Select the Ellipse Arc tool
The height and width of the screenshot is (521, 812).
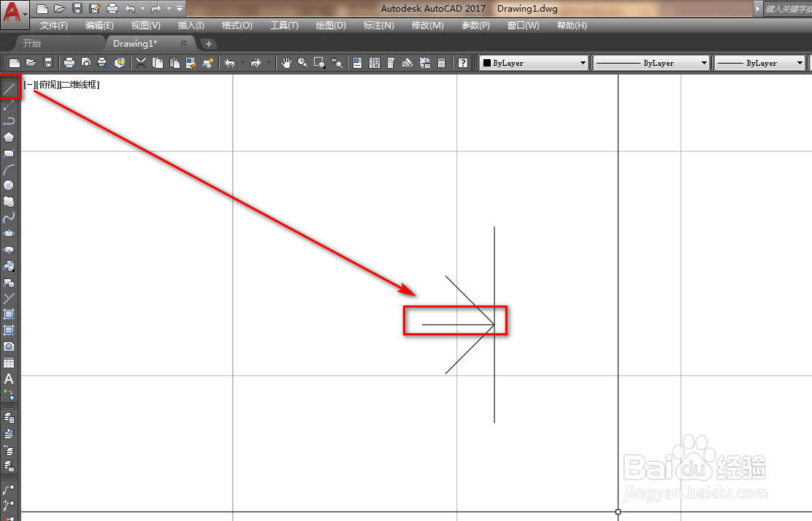click(x=9, y=250)
